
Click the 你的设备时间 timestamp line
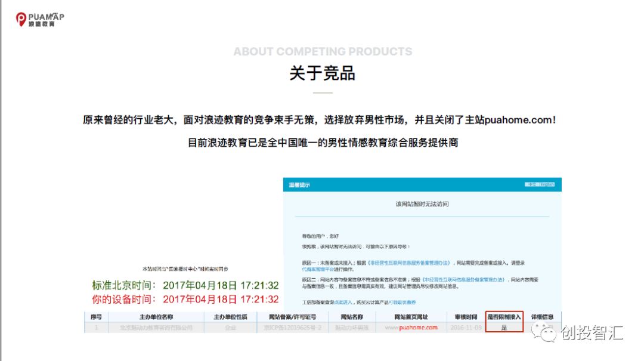click(x=185, y=299)
